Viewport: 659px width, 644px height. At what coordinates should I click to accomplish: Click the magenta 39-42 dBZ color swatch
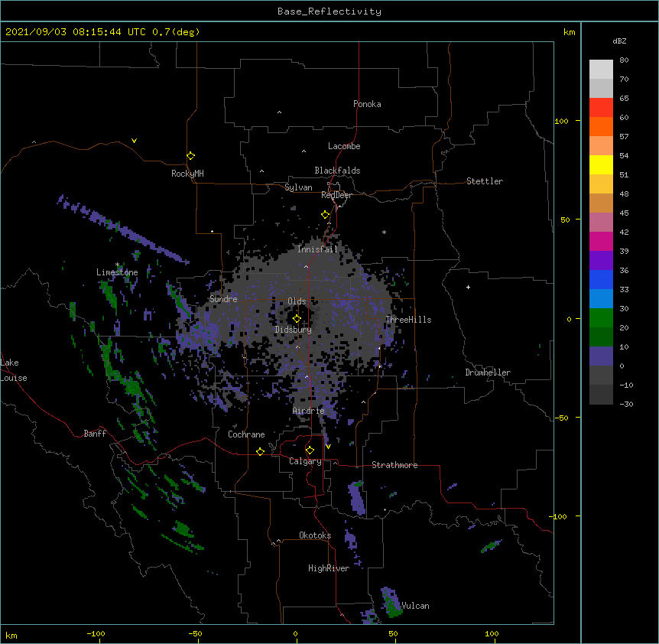coord(601,241)
